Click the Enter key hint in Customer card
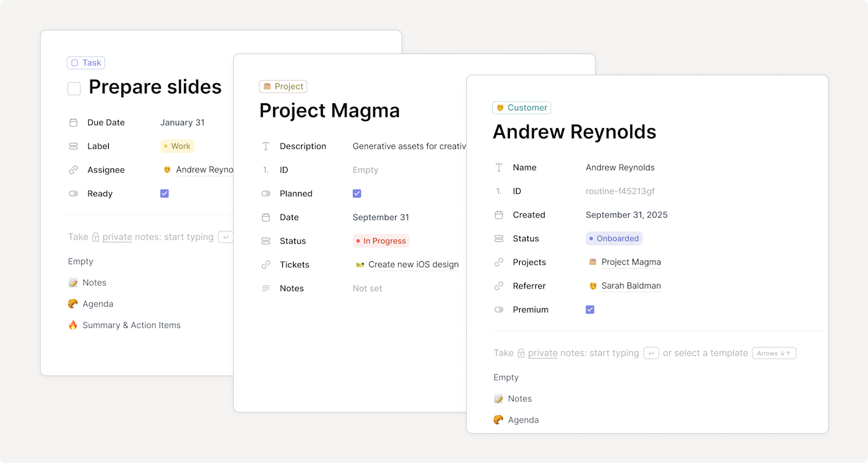The image size is (868, 463). click(x=651, y=353)
